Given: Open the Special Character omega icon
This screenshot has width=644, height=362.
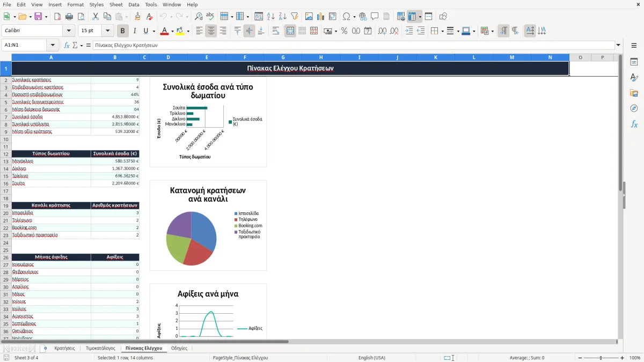Looking at the screenshot, I should coord(346,17).
